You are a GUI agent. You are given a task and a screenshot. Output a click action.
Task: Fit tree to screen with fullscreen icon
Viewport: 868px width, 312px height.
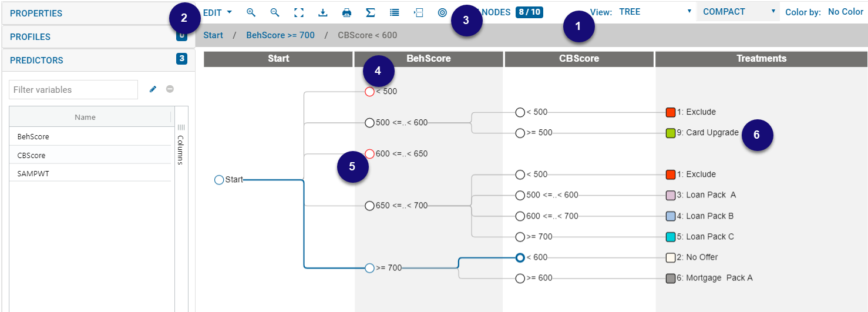tap(299, 12)
